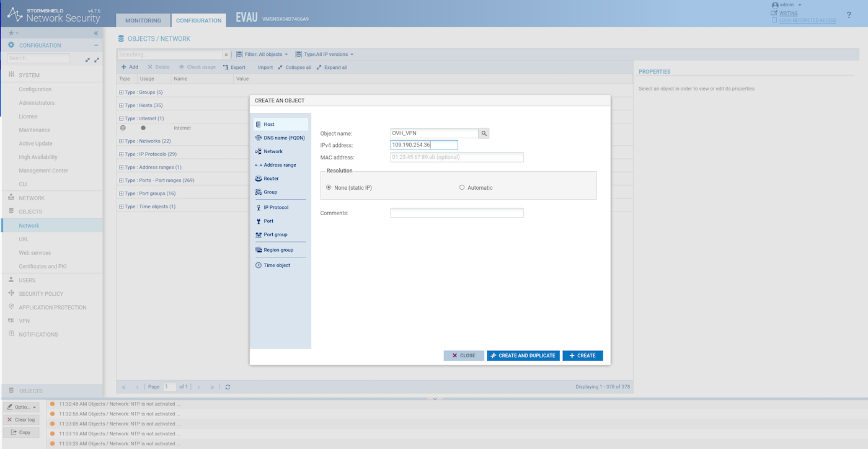Switch to the Monitoring tab
This screenshot has height=449, width=868.
143,20
